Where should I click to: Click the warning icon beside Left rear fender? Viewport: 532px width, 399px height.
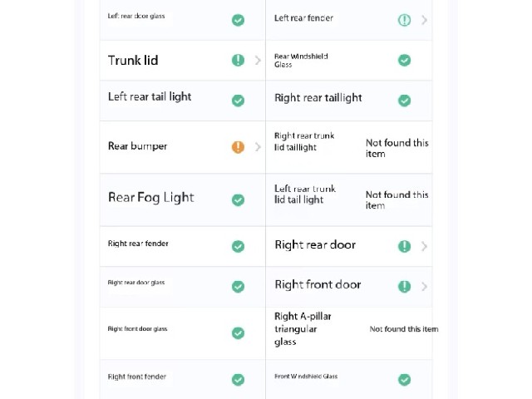(404, 20)
